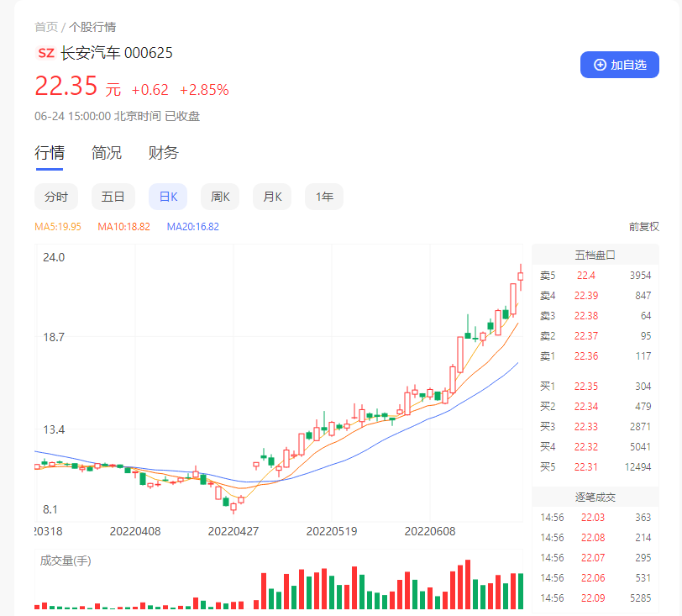682x616 pixels.
Task: Click the 五档盘口 panel header
Action: pos(595,255)
